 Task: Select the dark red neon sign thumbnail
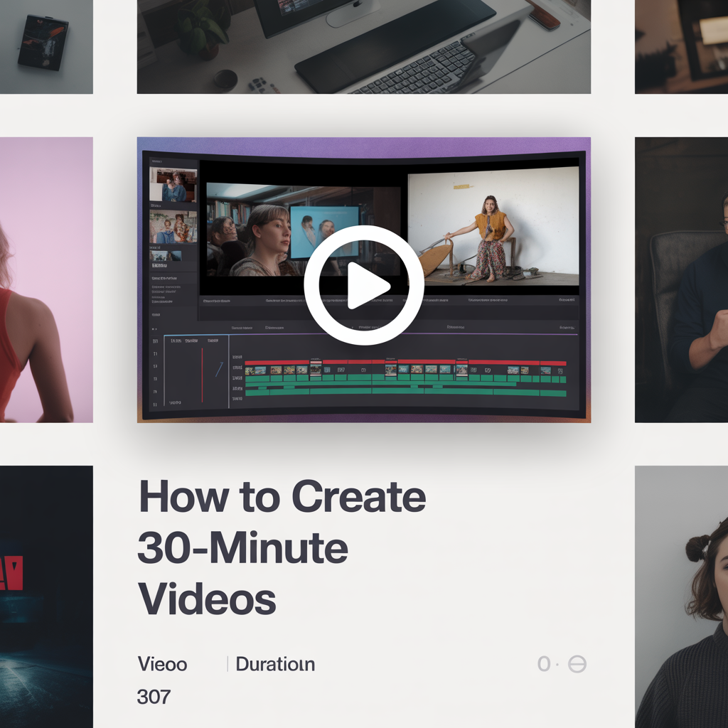coord(46,596)
